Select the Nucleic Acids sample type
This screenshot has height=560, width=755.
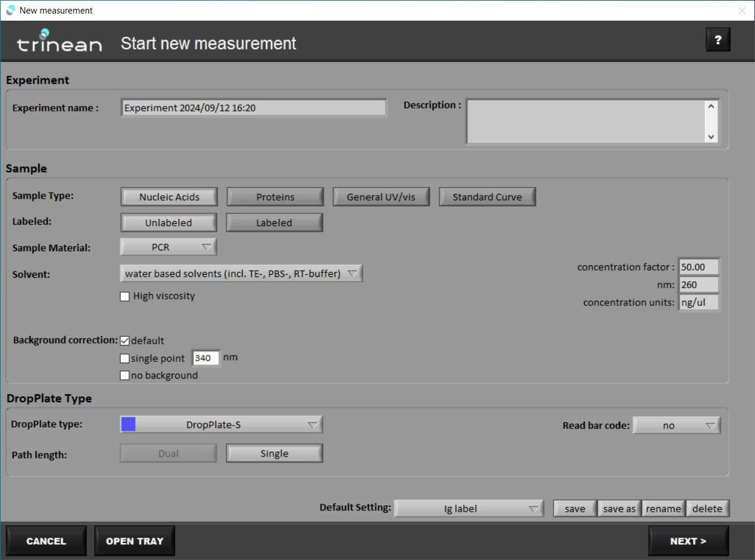click(x=169, y=197)
